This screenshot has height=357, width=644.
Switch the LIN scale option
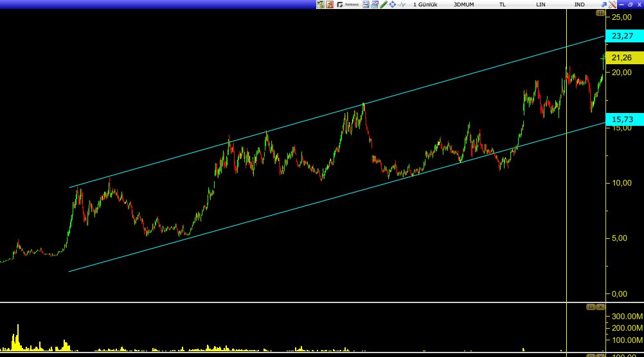[541, 4]
